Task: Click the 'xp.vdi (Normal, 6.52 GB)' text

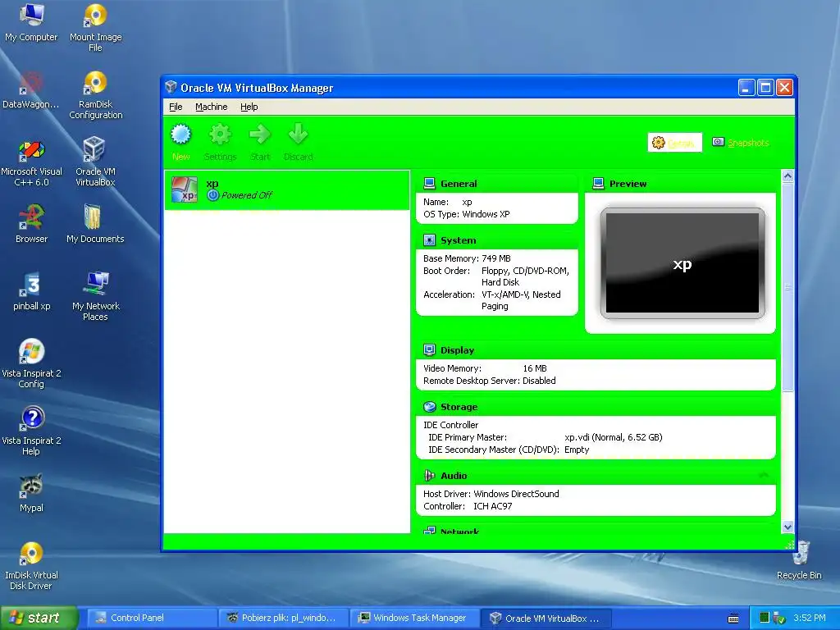Action: (x=614, y=437)
